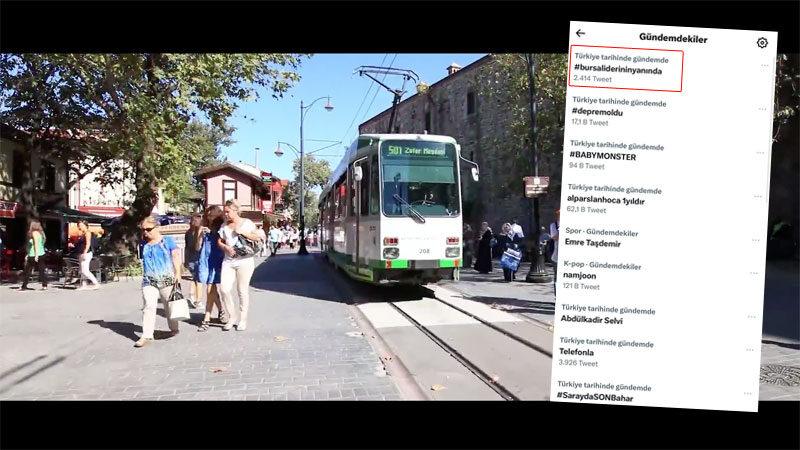Open more options for Abdülkadir Selvi trend
The image size is (800, 450).
pyautogui.click(x=752, y=317)
